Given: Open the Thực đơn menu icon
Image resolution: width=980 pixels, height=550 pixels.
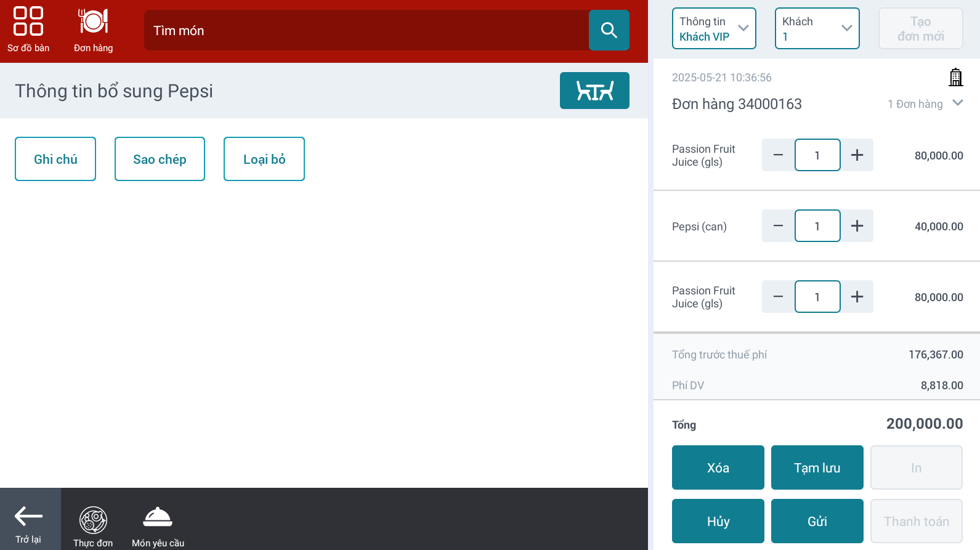Looking at the screenshot, I should [93, 527].
